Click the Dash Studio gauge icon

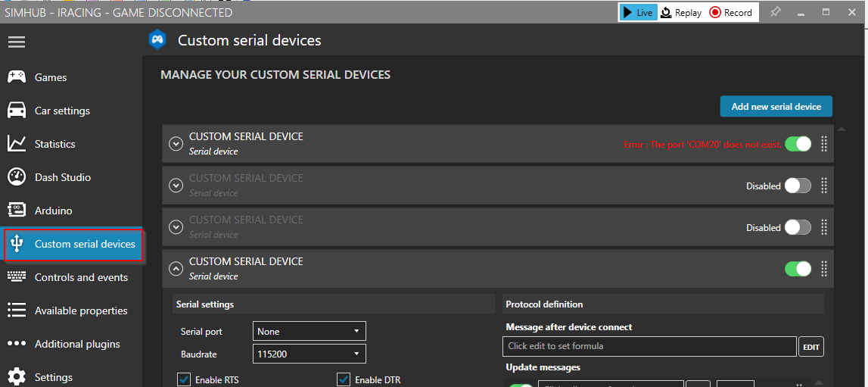17,177
